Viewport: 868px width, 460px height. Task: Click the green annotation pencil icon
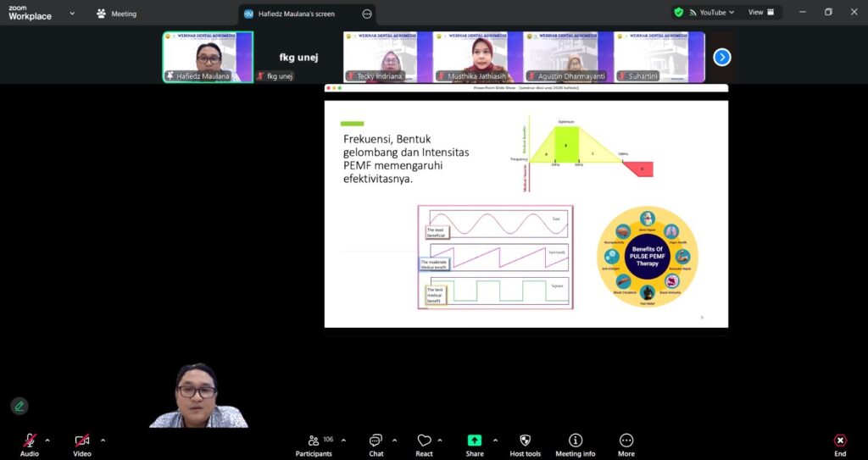click(19, 406)
